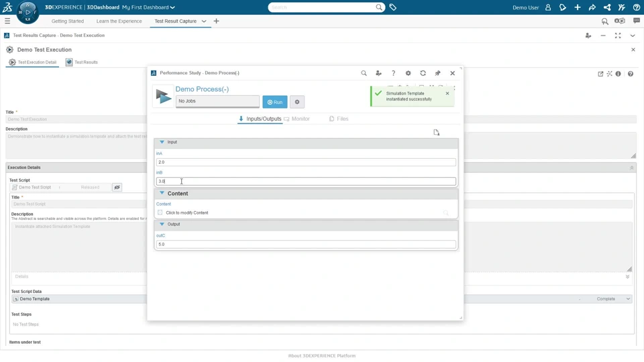The height and width of the screenshot is (362, 644).
Task: Click the inA input field
Action: click(x=306, y=162)
